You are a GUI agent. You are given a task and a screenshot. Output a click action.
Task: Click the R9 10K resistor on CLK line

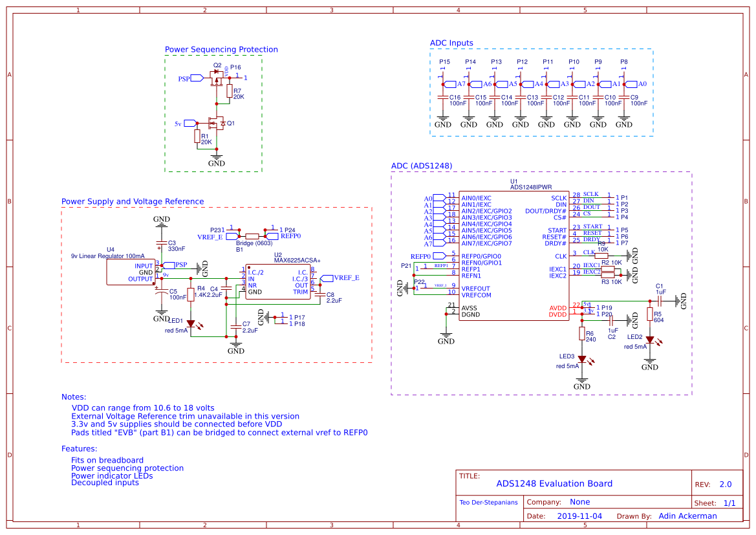(601, 256)
